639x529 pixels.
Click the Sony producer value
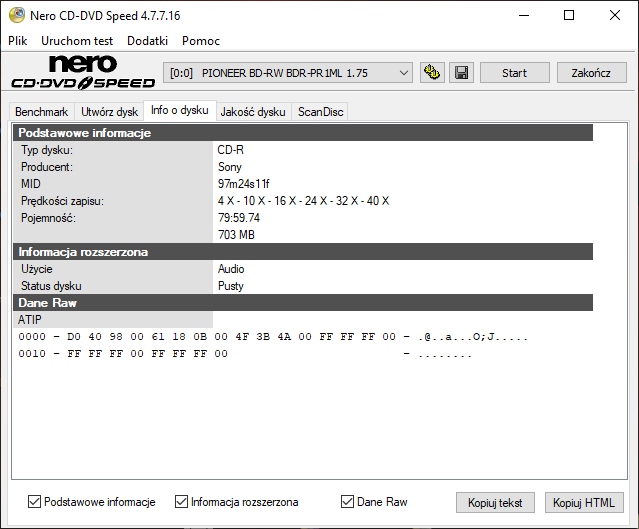point(230,167)
